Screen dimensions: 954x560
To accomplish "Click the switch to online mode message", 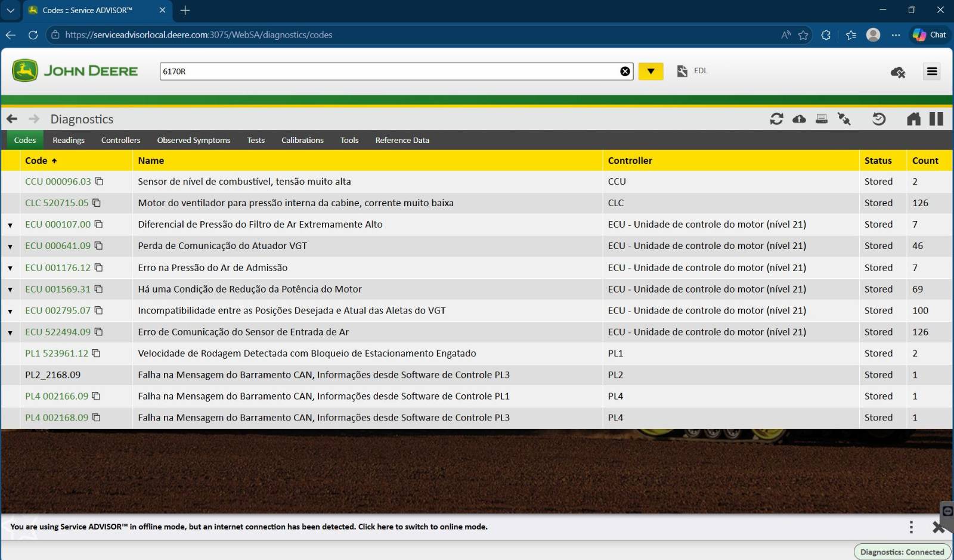I will 249,527.
